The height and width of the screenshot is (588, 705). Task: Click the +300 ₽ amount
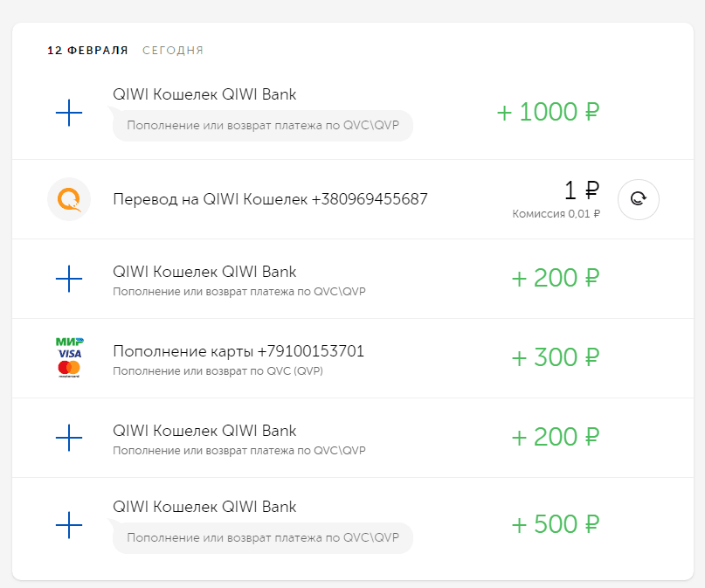click(556, 357)
